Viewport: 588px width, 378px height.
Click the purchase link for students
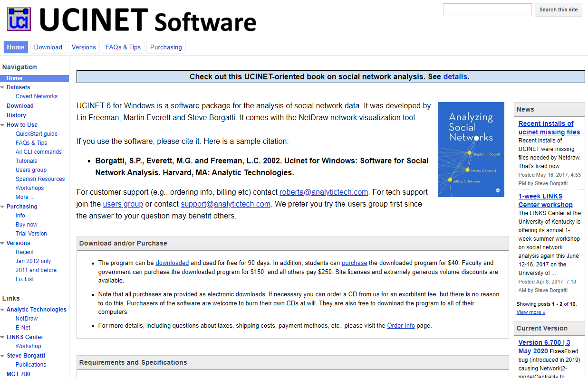(355, 263)
